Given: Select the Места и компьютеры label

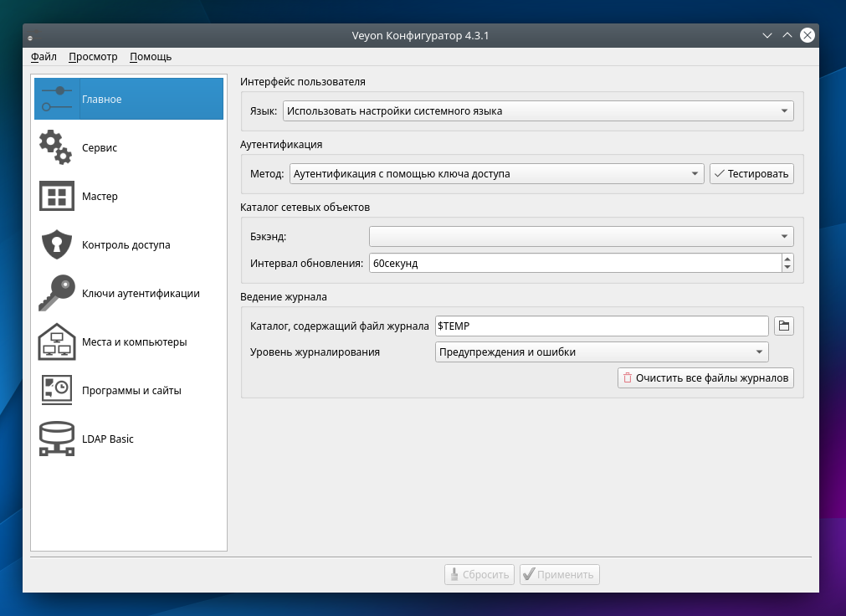Looking at the screenshot, I should (135, 342).
